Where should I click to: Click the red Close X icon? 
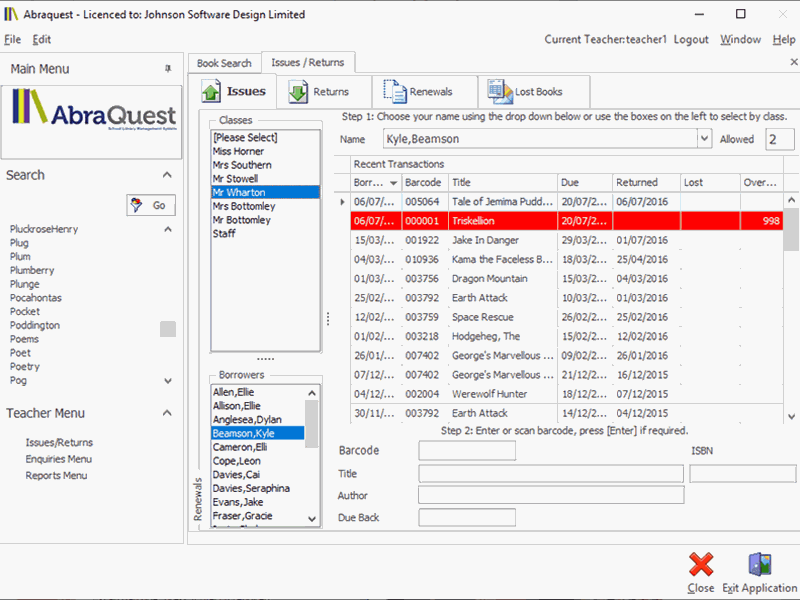click(701, 566)
